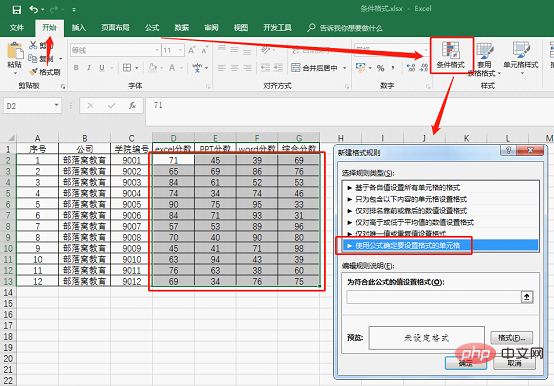554x386 pixels.
Task: Toggle Italic formatting
Action: click(x=89, y=67)
